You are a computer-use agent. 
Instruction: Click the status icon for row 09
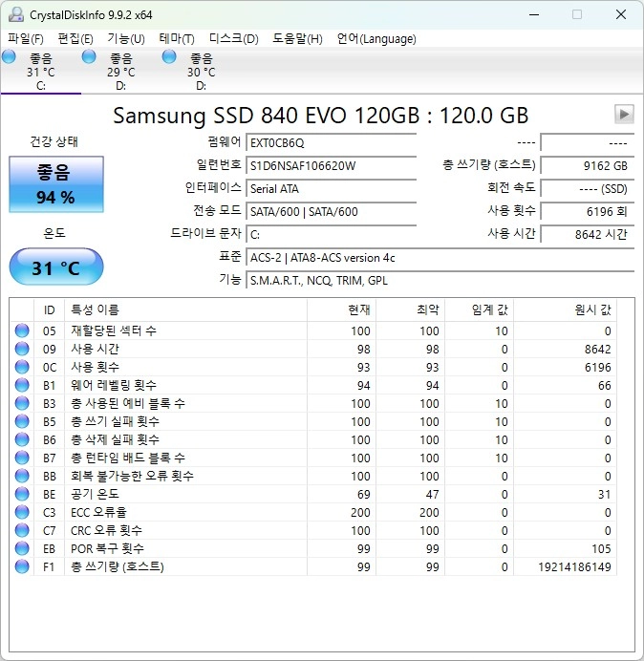pyautogui.click(x=22, y=349)
